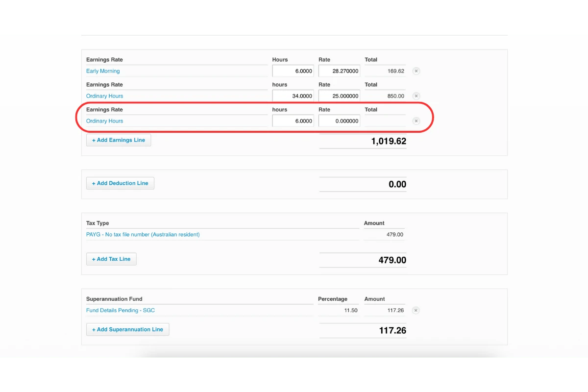Edit the rate field showing 0.000000
588x392 pixels.
339,121
